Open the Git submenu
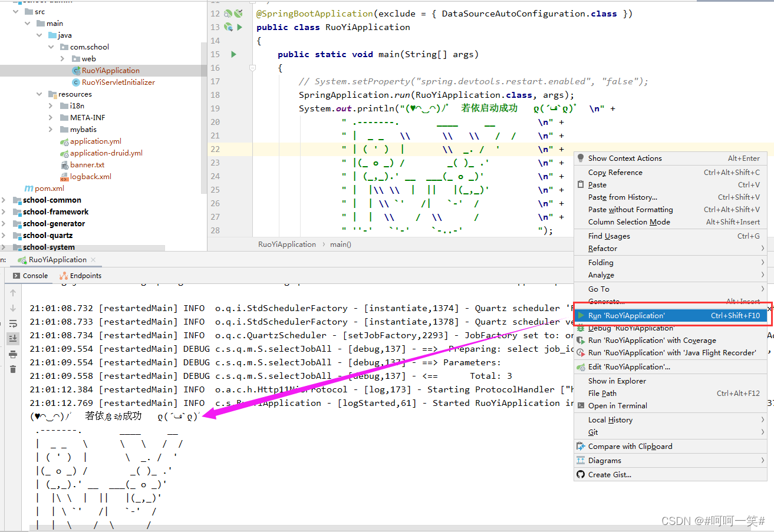Screen dimensions: 774x532 (x=670, y=432)
